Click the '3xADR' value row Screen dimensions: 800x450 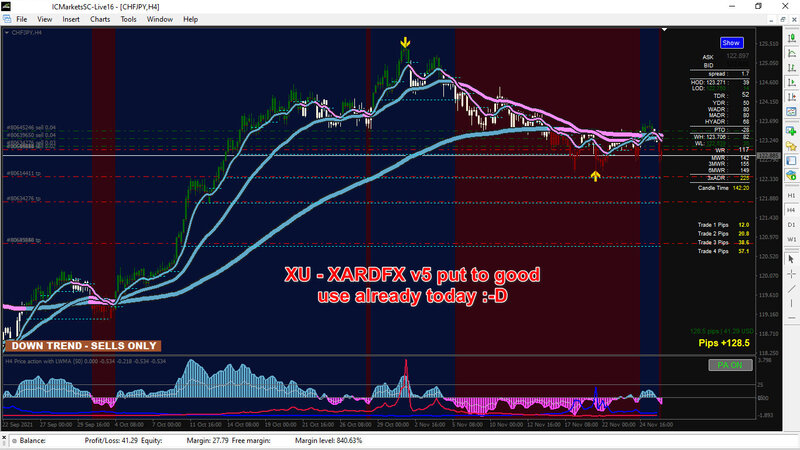pos(728,178)
